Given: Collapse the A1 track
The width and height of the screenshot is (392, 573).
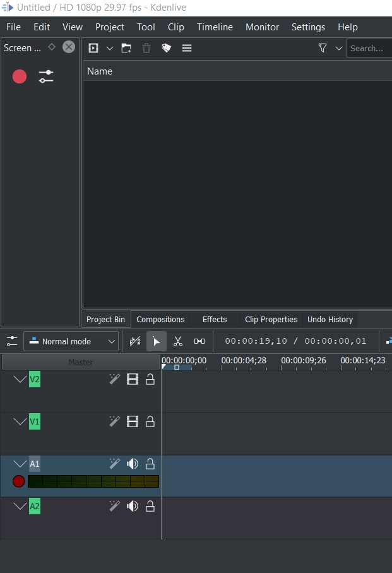Looking at the screenshot, I should (20, 464).
